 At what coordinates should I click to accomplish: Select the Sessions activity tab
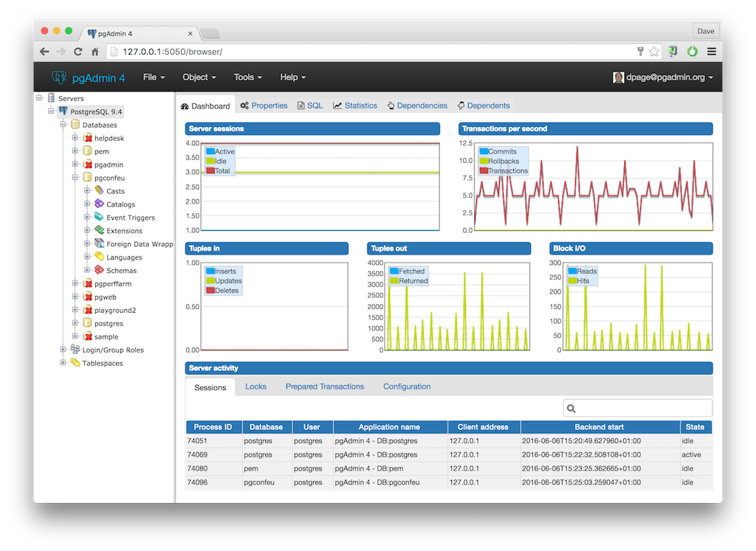point(210,387)
